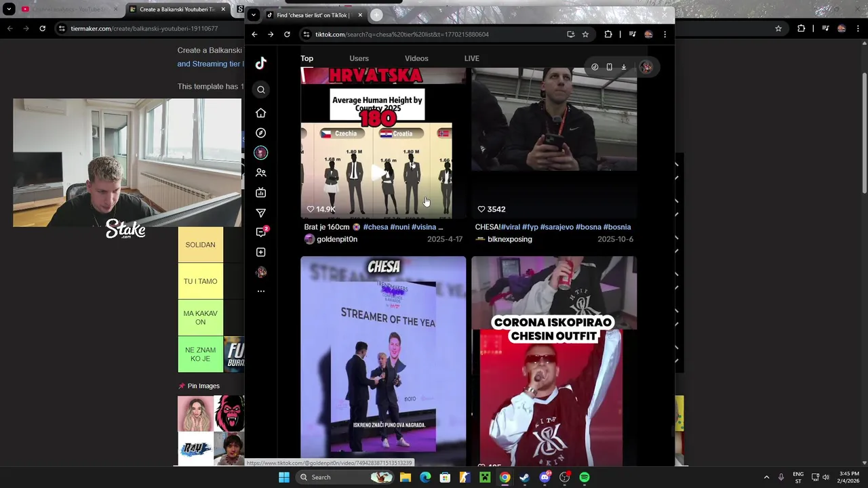Viewport: 868px width, 488px height.
Task: Open the account avatar menu at top right
Action: [x=646, y=67]
